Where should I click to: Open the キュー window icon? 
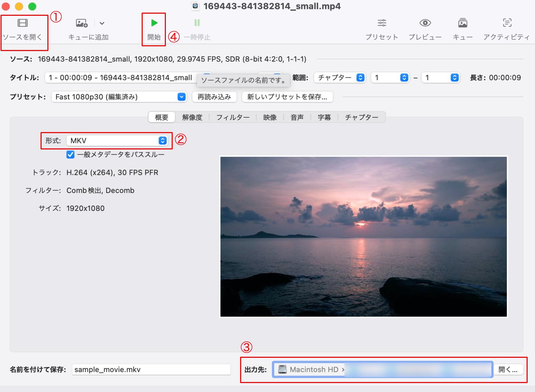click(463, 23)
